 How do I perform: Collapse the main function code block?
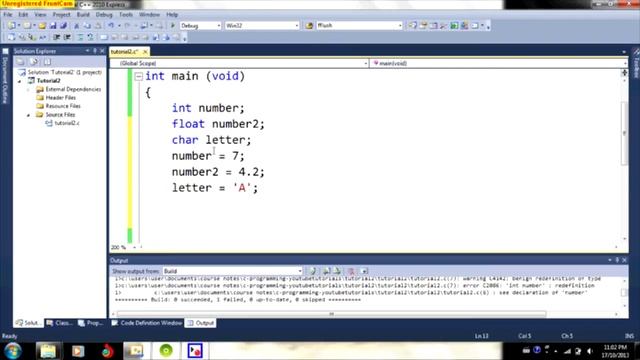click(139, 76)
